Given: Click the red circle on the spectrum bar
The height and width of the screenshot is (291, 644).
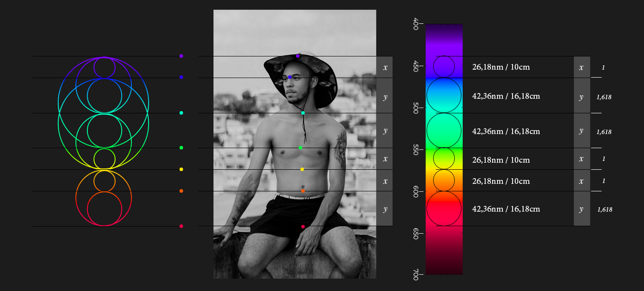Looking at the screenshot, I should click(x=444, y=209).
